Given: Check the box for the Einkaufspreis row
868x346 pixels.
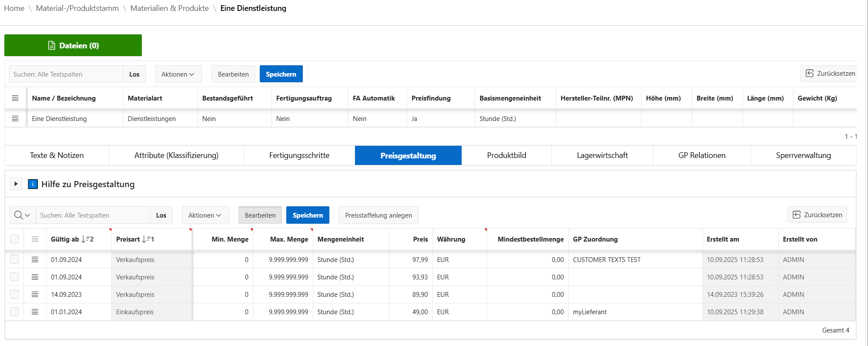Looking at the screenshot, I should pyautogui.click(x=14, y=312).
